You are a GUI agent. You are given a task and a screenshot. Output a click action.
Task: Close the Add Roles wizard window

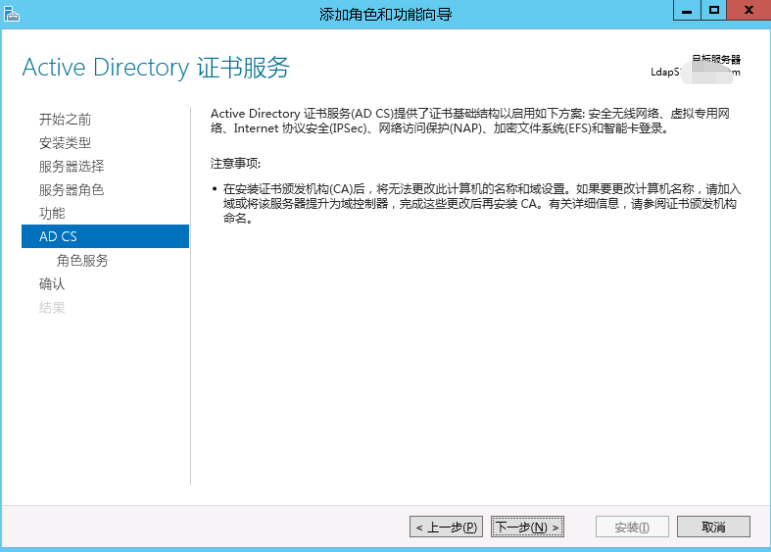tap(748, 10)
